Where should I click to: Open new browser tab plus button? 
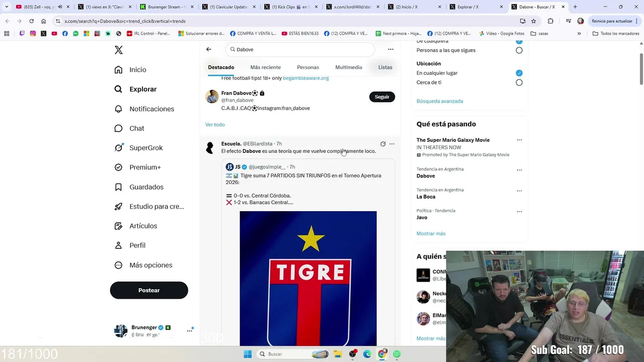pyautogui.click(x=575, y=7)
